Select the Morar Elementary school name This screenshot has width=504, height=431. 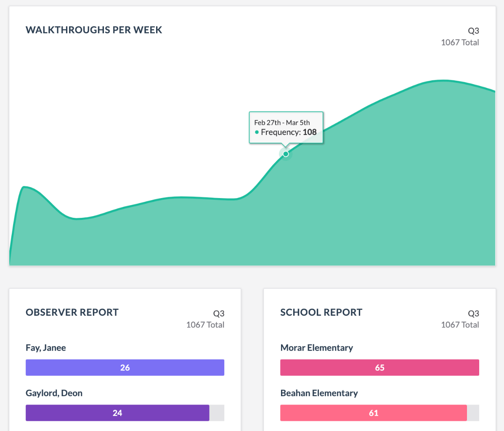(x=316, y=348)
